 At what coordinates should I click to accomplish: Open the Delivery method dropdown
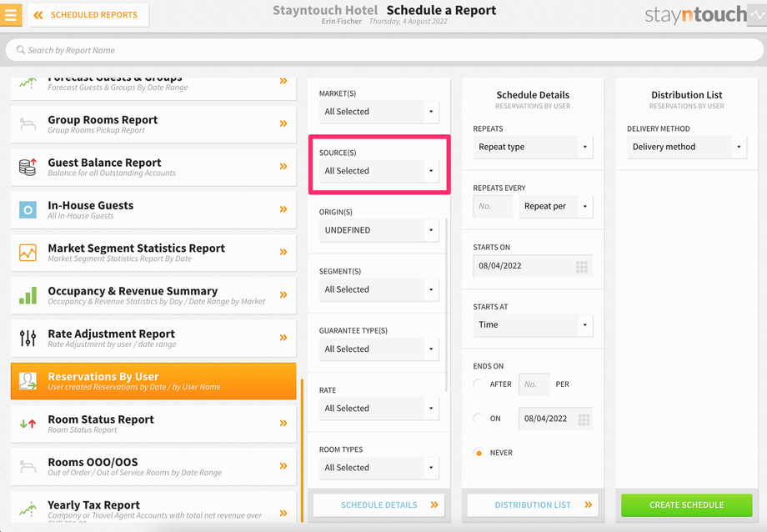[x=687, y=147]
